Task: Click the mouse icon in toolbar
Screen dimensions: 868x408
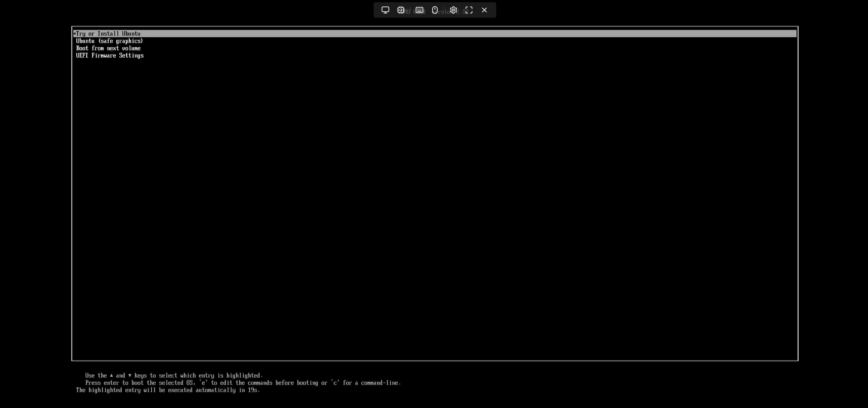Action: (435, 10)
